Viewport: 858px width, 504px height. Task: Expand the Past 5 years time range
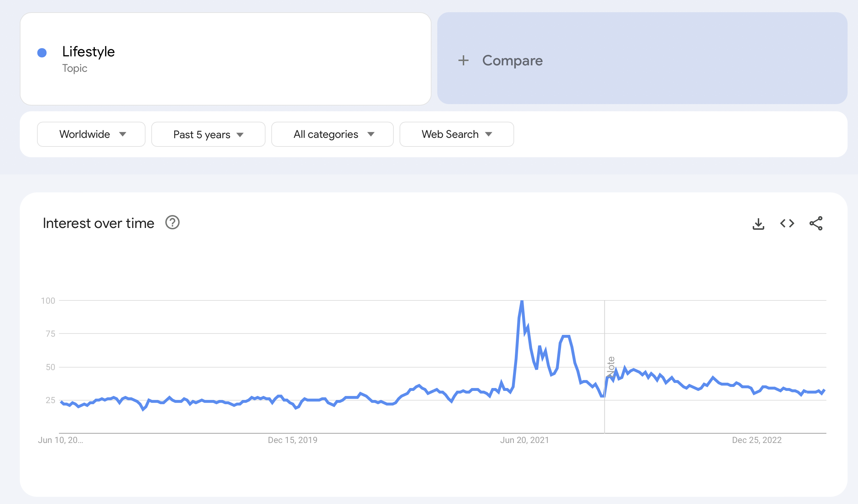tap(208, 135)
